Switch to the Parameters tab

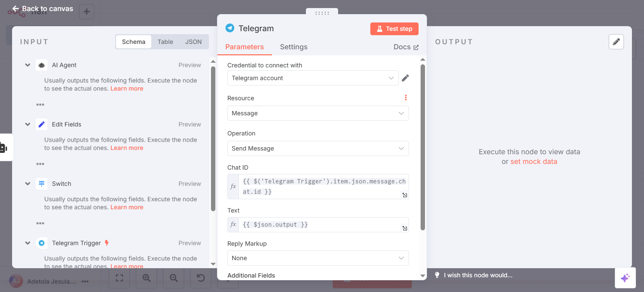(x=245, y=47)
